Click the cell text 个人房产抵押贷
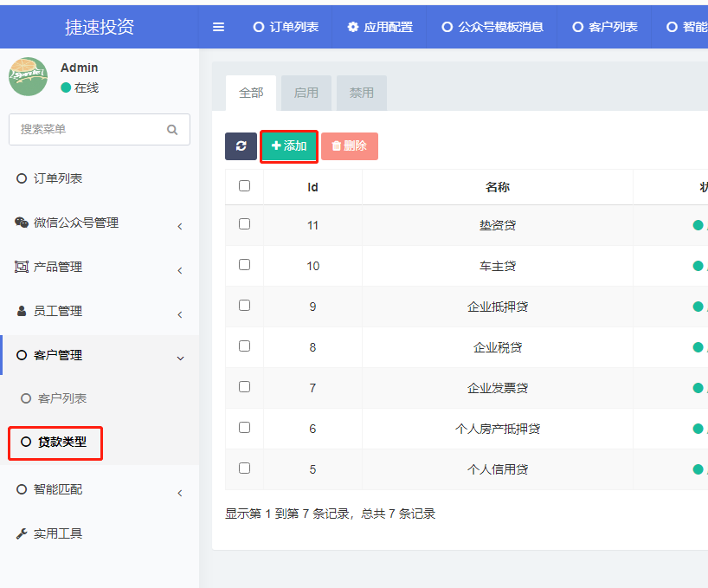The height and width of the screenshot is (588, 708). (x=498, y=429)
